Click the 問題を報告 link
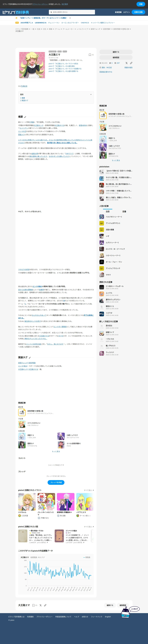Image resolution: width=148 pixels, height=644 pixels. coord(129,68)
